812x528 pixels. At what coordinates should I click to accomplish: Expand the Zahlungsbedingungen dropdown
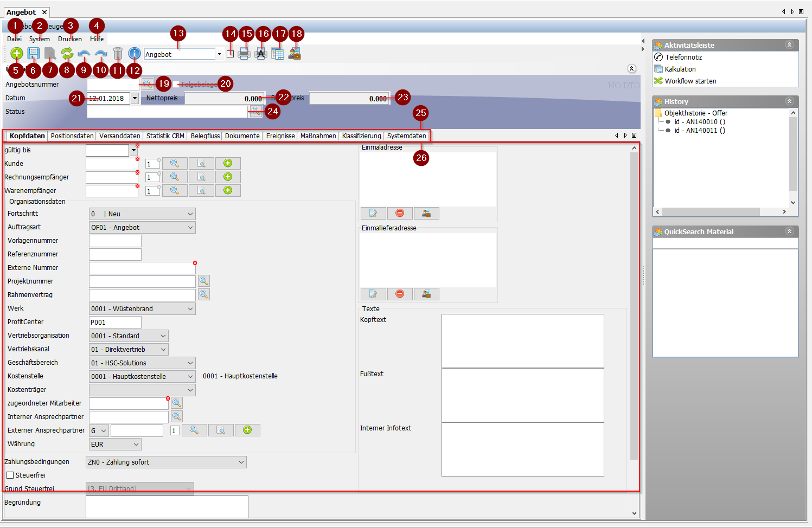tap(166, 462)
